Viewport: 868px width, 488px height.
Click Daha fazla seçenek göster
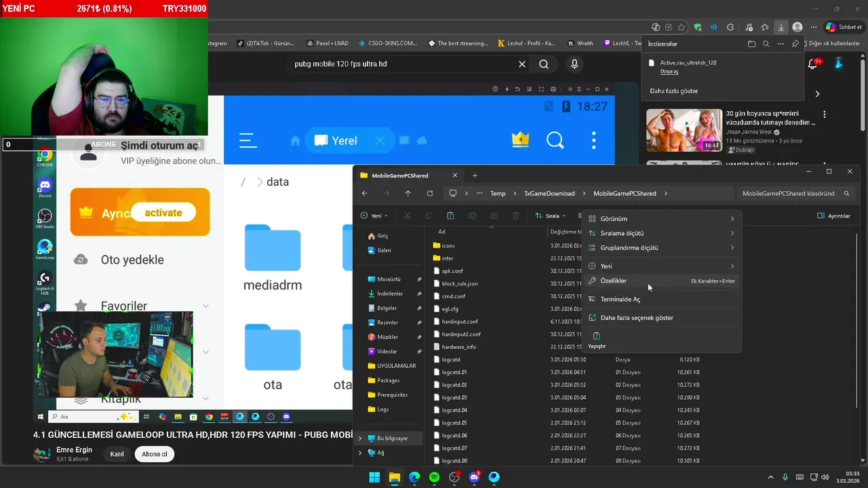662,317
